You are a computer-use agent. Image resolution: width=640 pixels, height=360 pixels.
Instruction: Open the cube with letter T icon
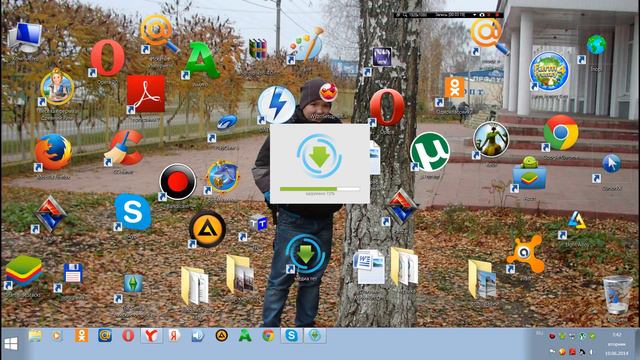[258, 223]
